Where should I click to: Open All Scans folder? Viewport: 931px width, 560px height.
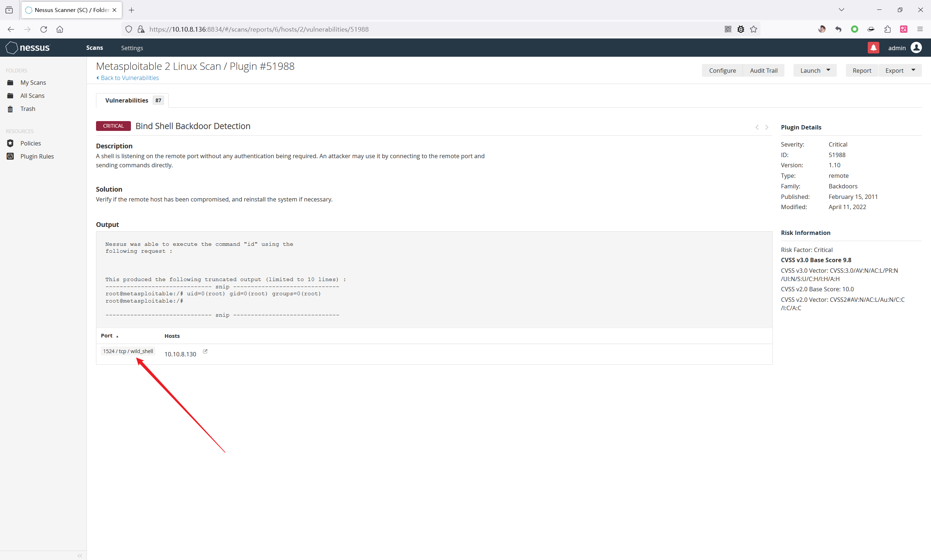pos(32,96)
